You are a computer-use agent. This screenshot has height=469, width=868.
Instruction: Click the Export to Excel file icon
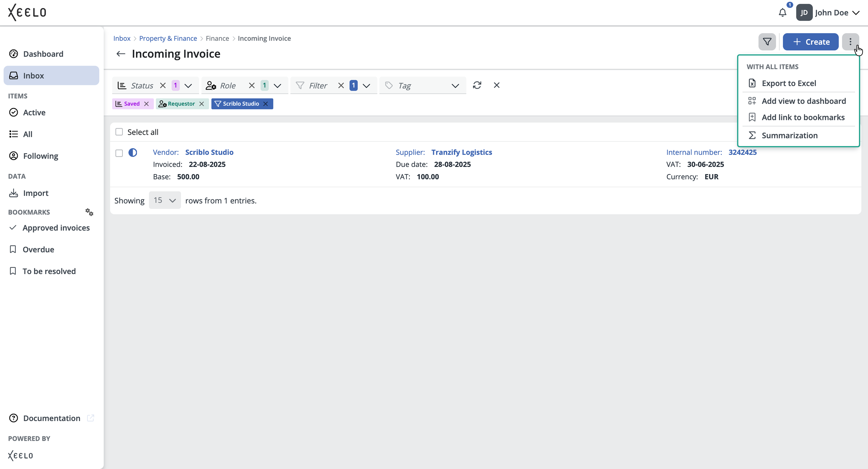point(752,83)
